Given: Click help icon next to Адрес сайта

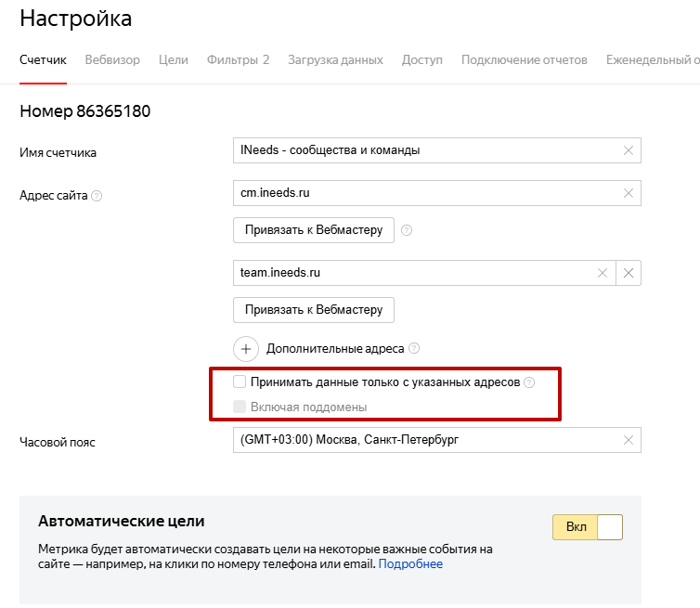Looking at the screenshot, I should click(97, 196).
